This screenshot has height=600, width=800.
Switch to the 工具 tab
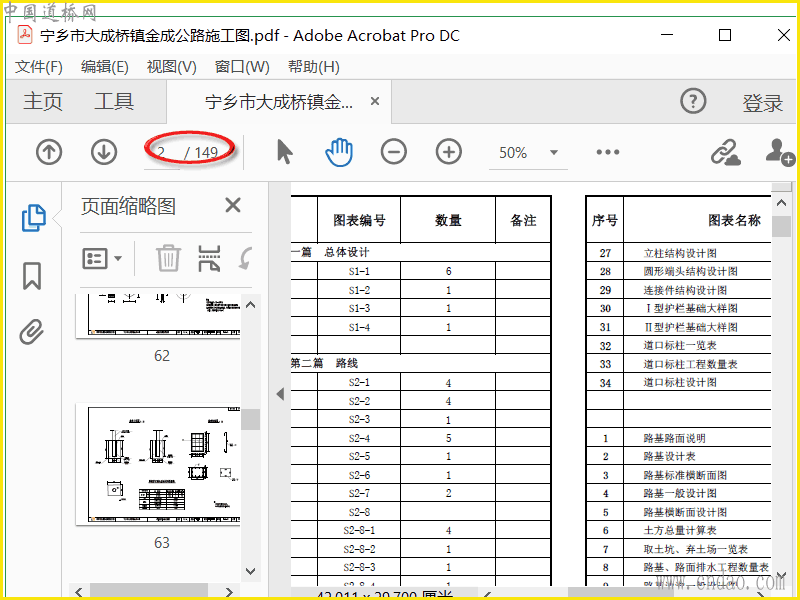tap(114, 101)
